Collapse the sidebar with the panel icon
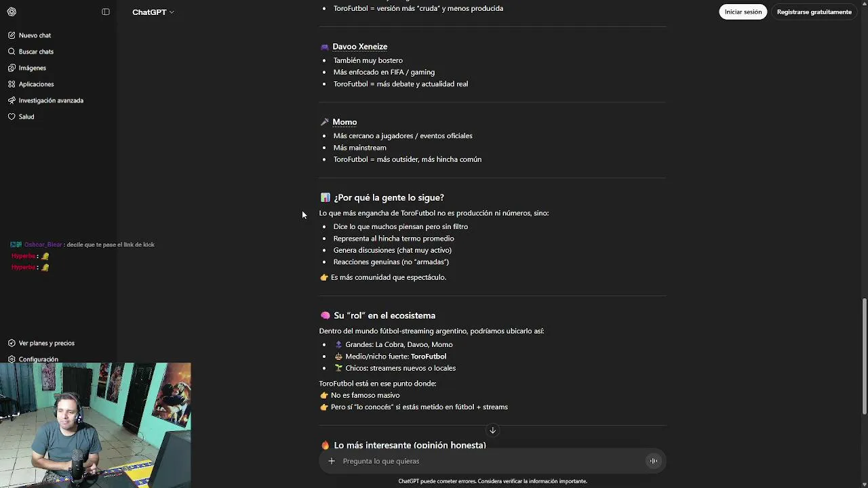The height and width of the screenshot is (488, 868). pos(106,12)
